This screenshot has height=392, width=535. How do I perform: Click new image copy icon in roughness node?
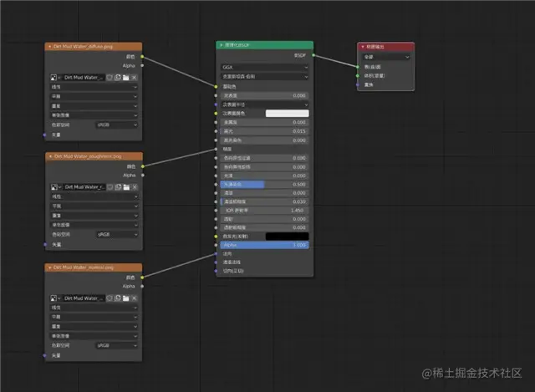pos(119,187)
